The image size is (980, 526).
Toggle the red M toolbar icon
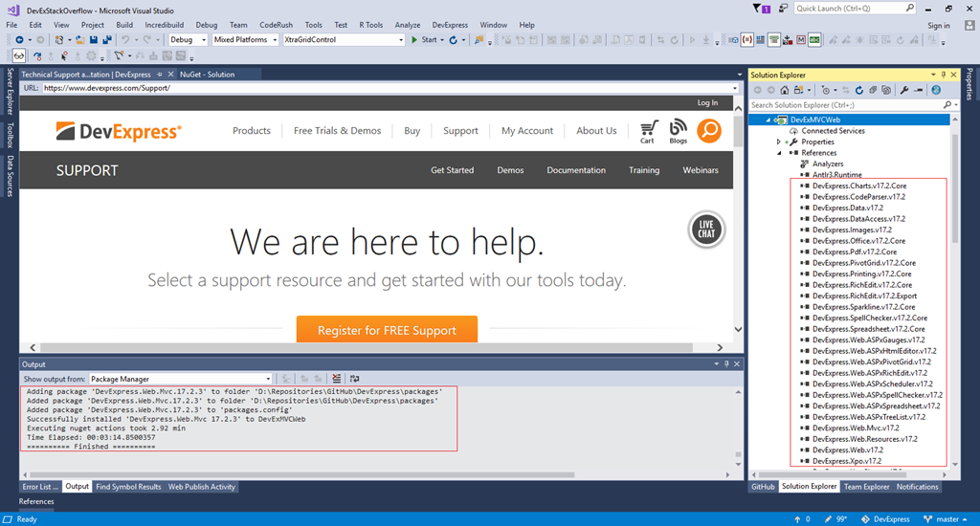[801, 39]
